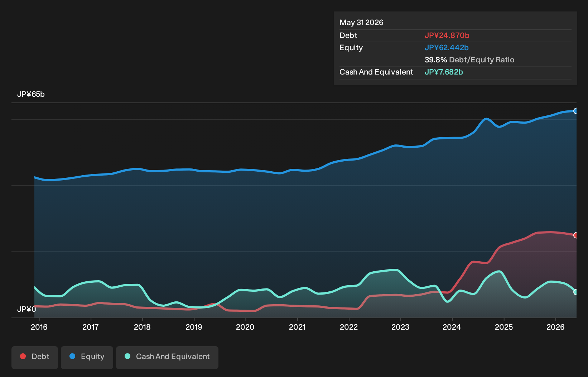Select the Equity endpoint marker on the chart
Screen dimensions: 588x377
click(576, 111)
